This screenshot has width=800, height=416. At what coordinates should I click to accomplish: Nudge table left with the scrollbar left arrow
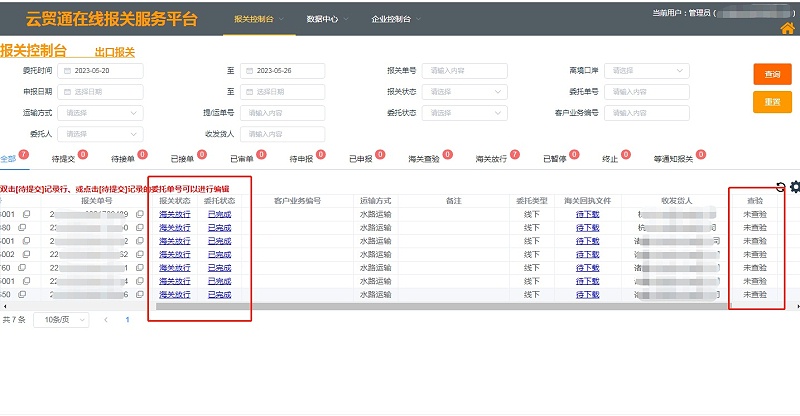click(5, 306)
